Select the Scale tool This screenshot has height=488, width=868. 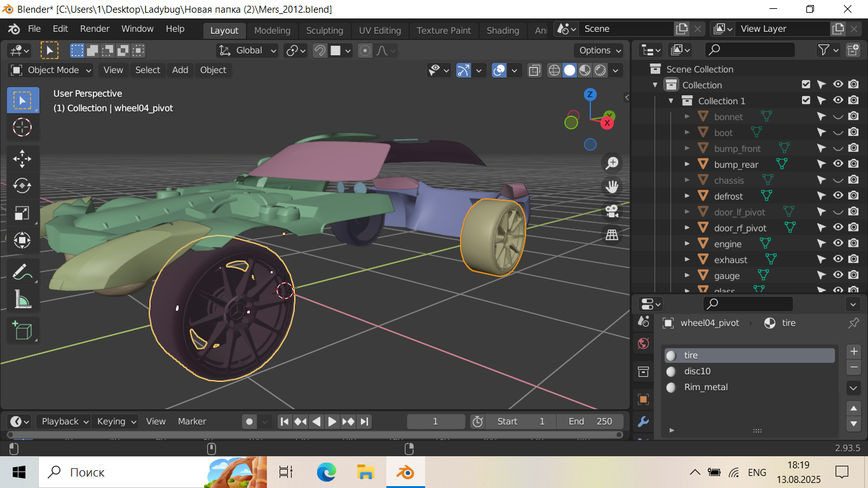(x=22, y=213)
